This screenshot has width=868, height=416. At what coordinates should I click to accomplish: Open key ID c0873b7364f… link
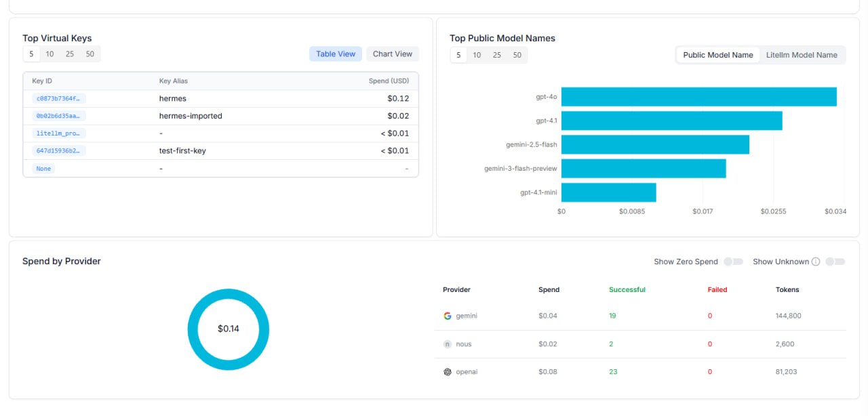[59, 99]
